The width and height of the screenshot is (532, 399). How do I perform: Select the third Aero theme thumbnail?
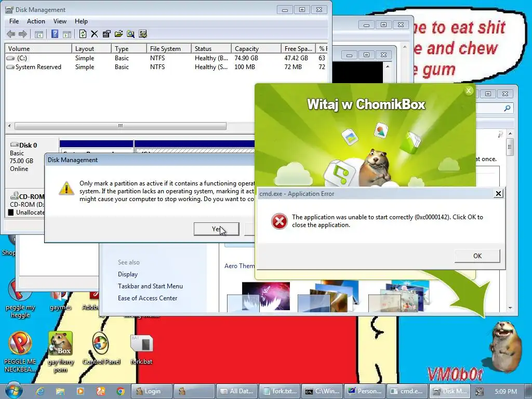(400, 296)
